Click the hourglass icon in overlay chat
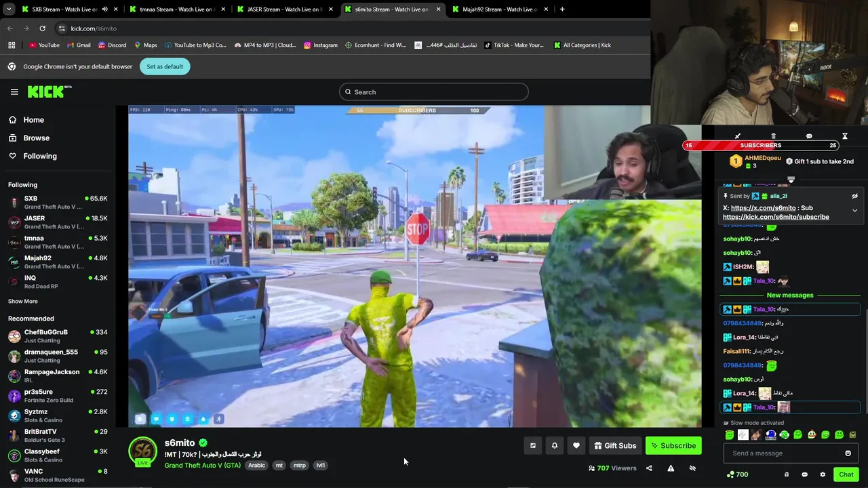 [845, 136]
